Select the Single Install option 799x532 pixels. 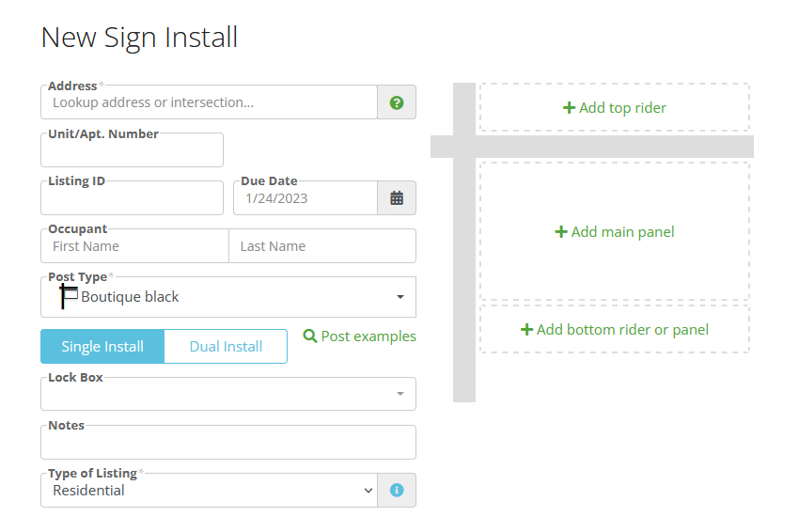click(102, 347)
